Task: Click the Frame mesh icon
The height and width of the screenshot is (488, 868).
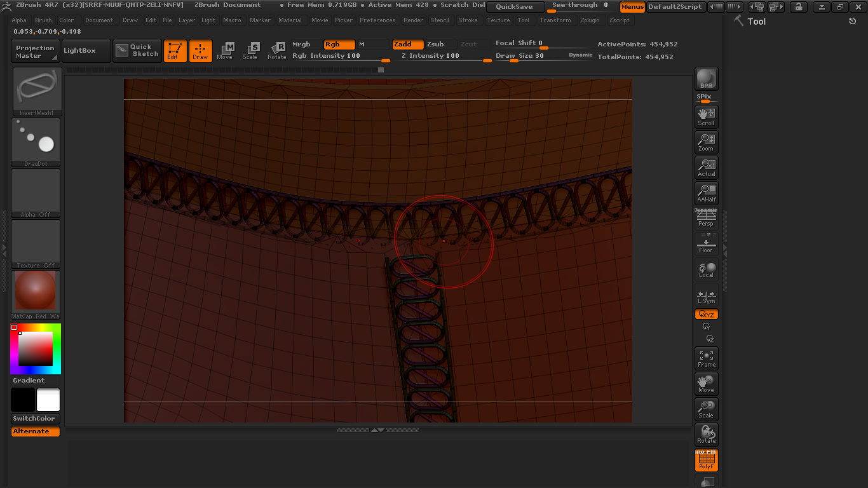Action: click(706, 358)
